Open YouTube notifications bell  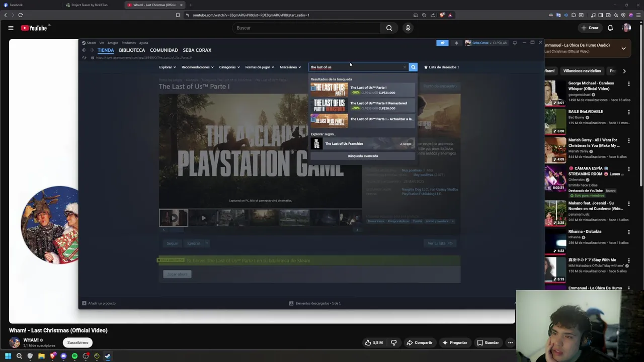(x=610, y=28)
